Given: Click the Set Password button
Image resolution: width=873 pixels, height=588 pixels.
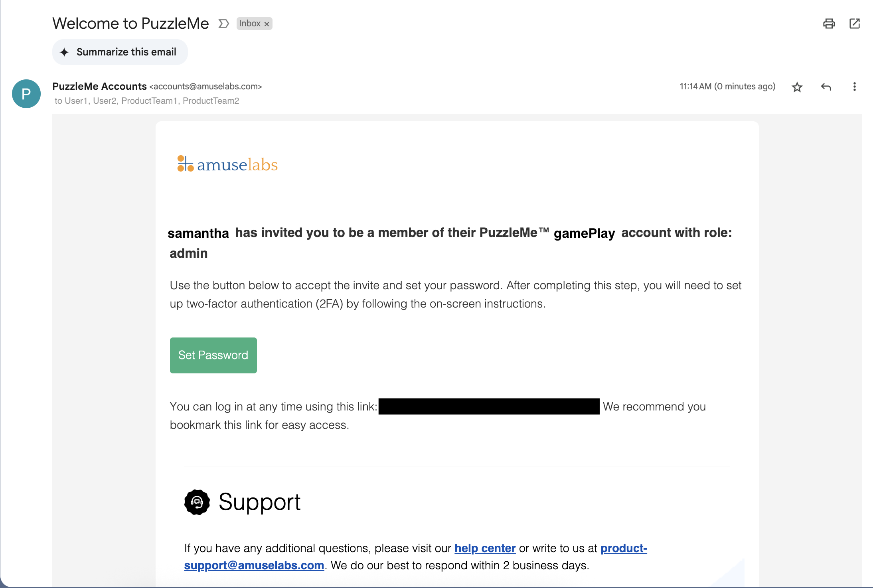Looking at the screenshot, I should [213, 355].
